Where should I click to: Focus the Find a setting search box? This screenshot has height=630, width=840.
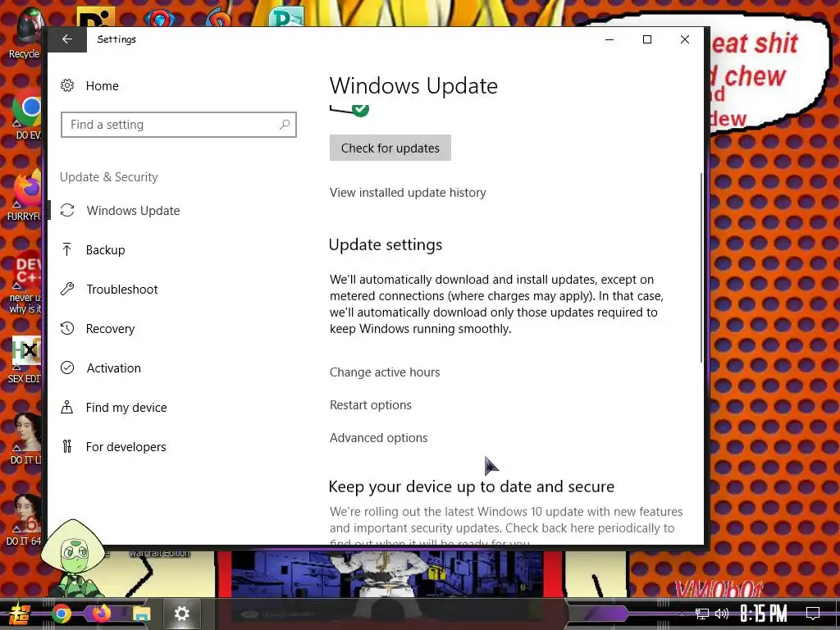point(178,125)
